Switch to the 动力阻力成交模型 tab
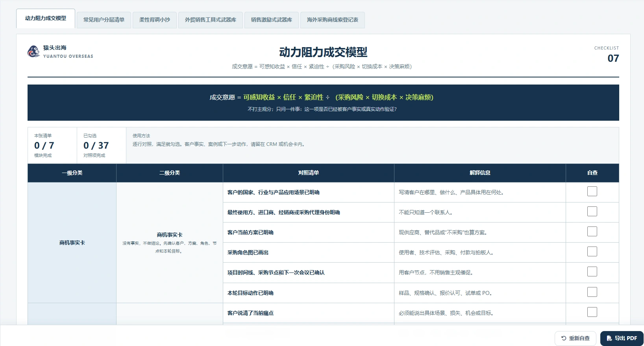The width and height of the screenshot is (644, 346). pyautogui.click(x=46, y=18)
